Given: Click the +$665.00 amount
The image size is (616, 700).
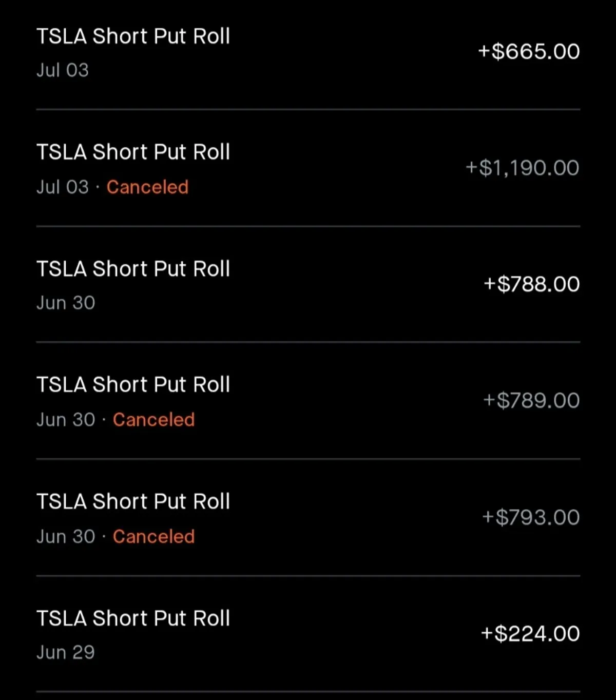Looking at the screenshot, I should click(x=529, y=51).
